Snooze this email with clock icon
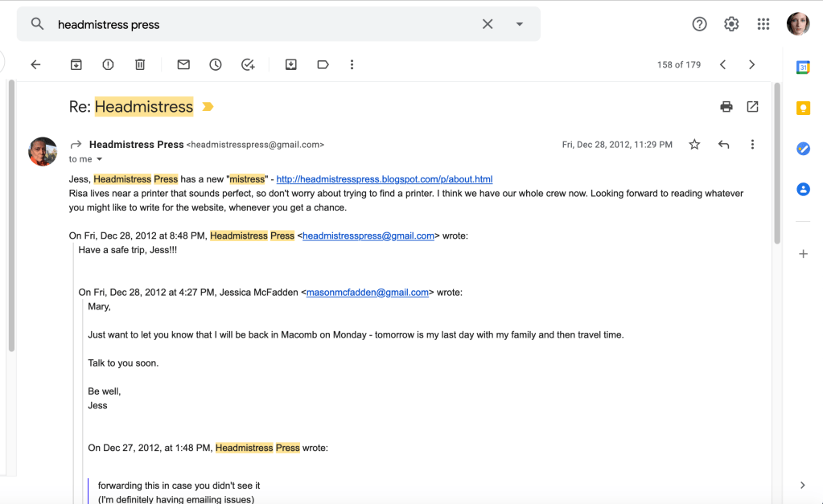Viewport: 823px width, 504px height. tap(216, 64)
